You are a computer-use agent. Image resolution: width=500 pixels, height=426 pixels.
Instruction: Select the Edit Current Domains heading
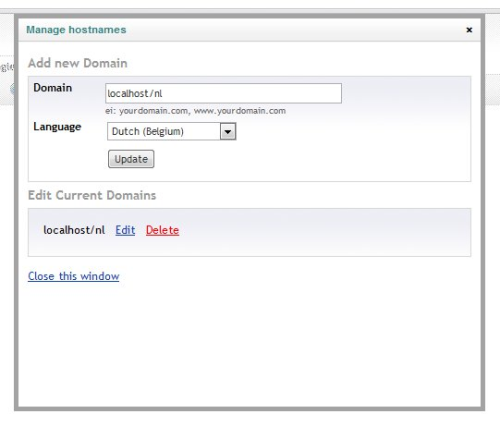tap(92, 195)
